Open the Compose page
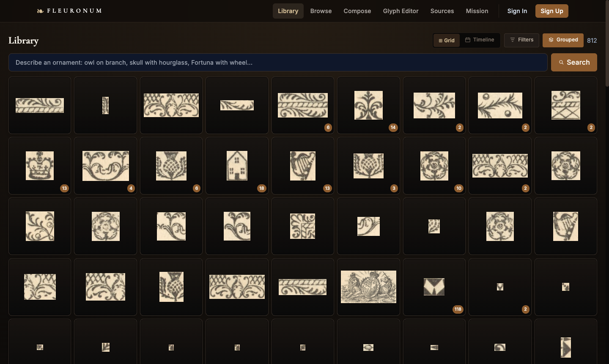609x364 pixels. pos(357,11)
